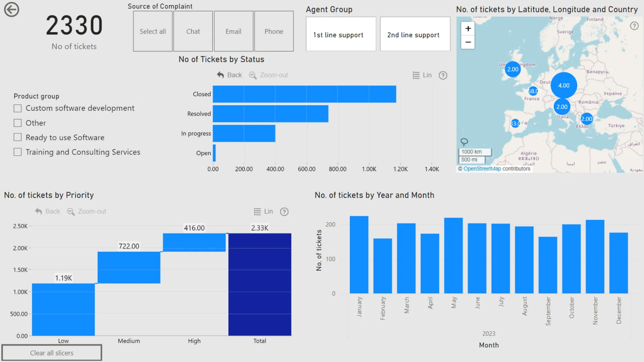
Task: Check the Other product group
Action: point(17,123)
